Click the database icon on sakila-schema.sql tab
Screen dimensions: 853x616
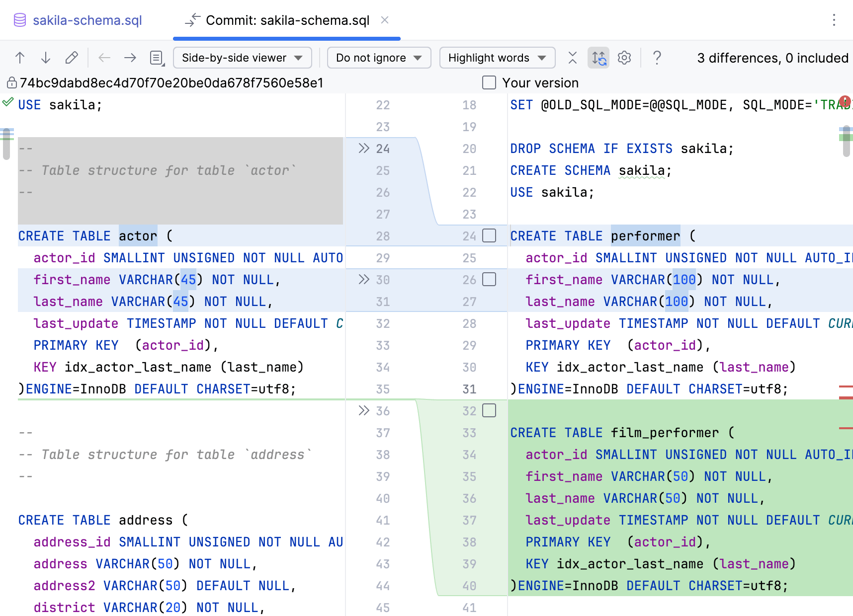(x=19, y=20)
